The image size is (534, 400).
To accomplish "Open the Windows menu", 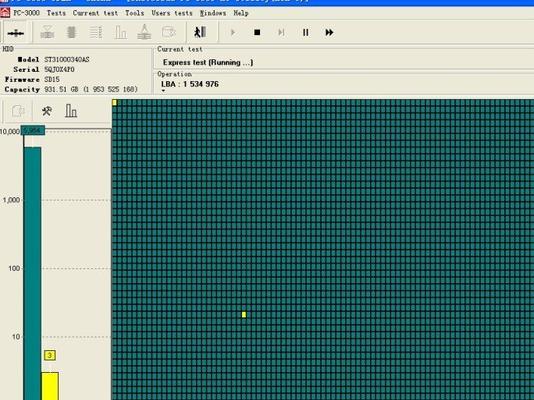I will 213,13.
